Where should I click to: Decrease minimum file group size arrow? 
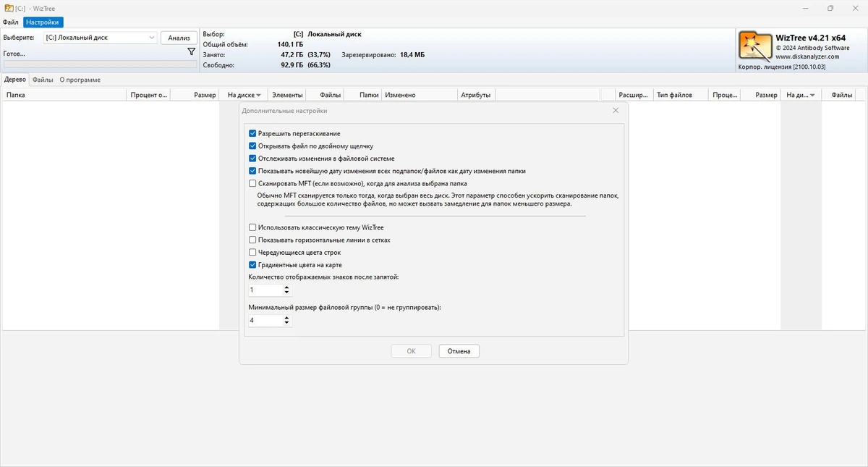tap(287, 323)
